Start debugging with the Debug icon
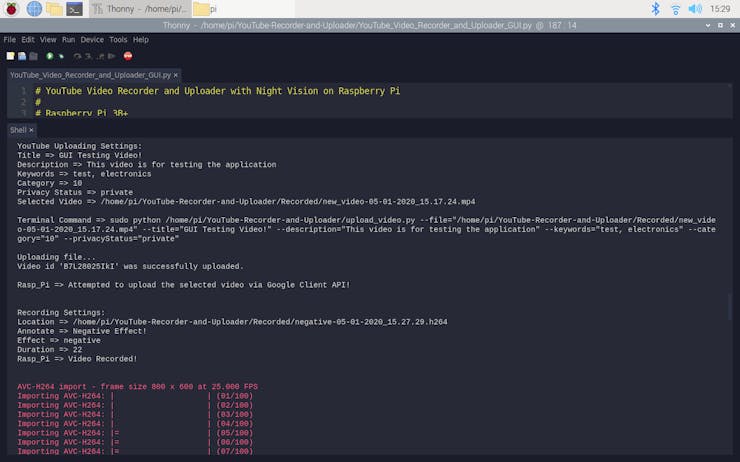Image resolution: width=740 pixels, height=462 pixels. tap(61, 56)
